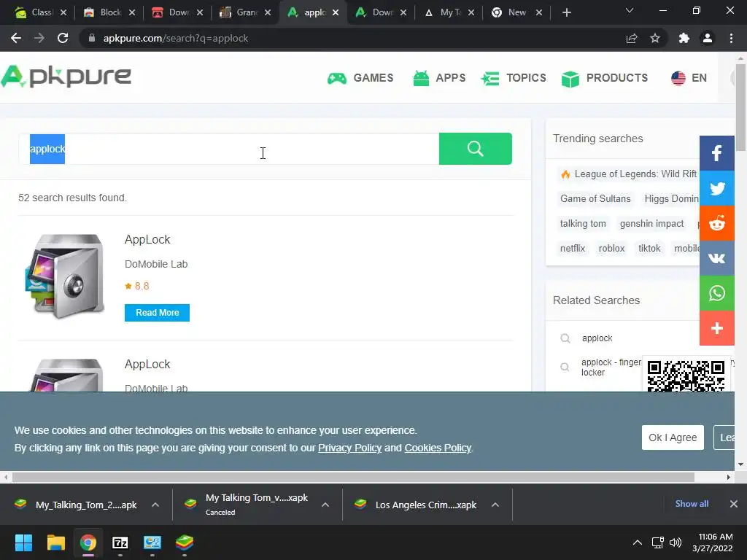Click related search applock
The width and height of the screenshot is (747, 560).
coord(597,338)
